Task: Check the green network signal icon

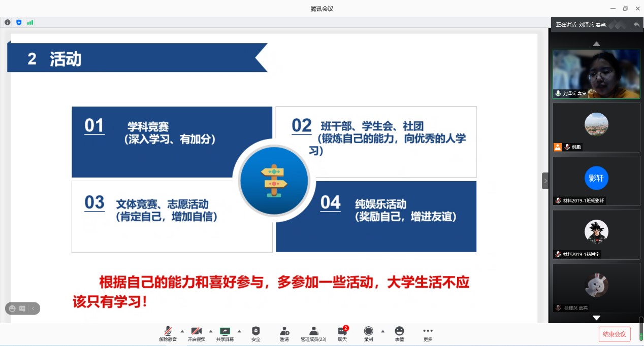Action: pos(30,22)
